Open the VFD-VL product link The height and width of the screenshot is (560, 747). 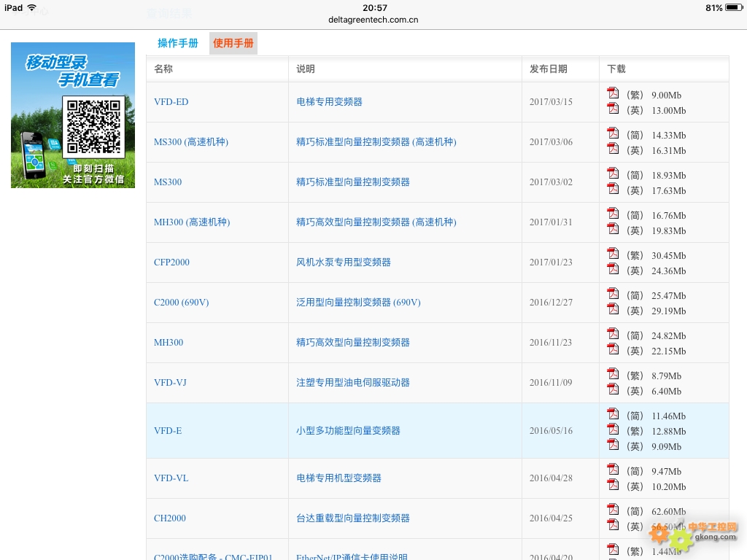(171, 478)
